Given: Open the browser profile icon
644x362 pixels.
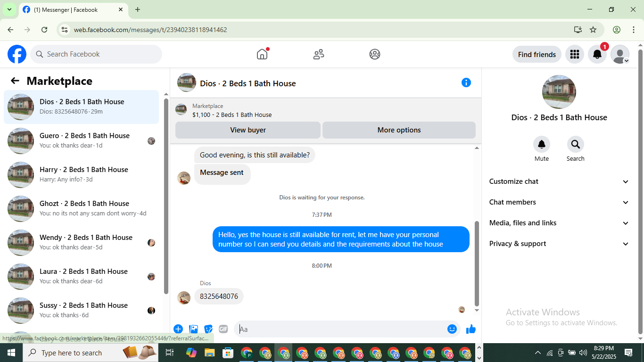Looking at the screenshot, I should point(617,30).
